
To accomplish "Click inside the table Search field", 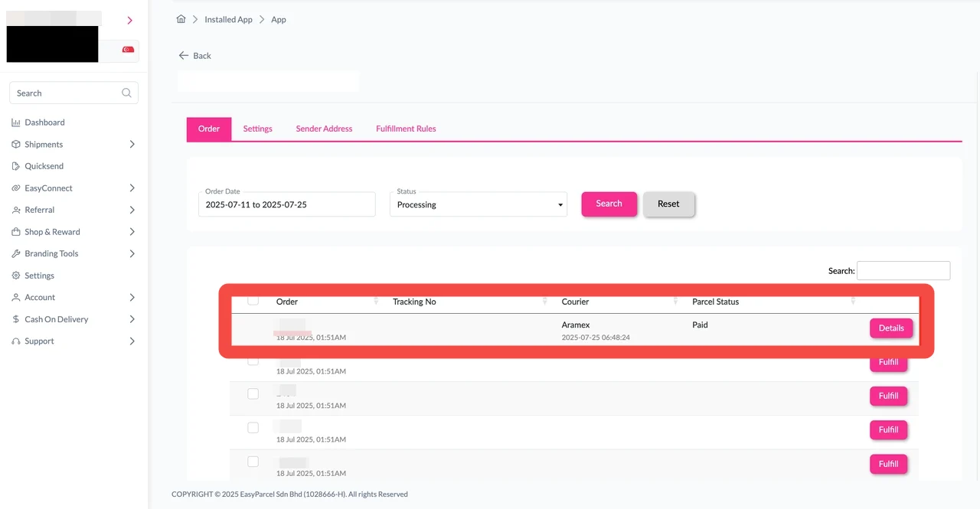I will [903, 270].
